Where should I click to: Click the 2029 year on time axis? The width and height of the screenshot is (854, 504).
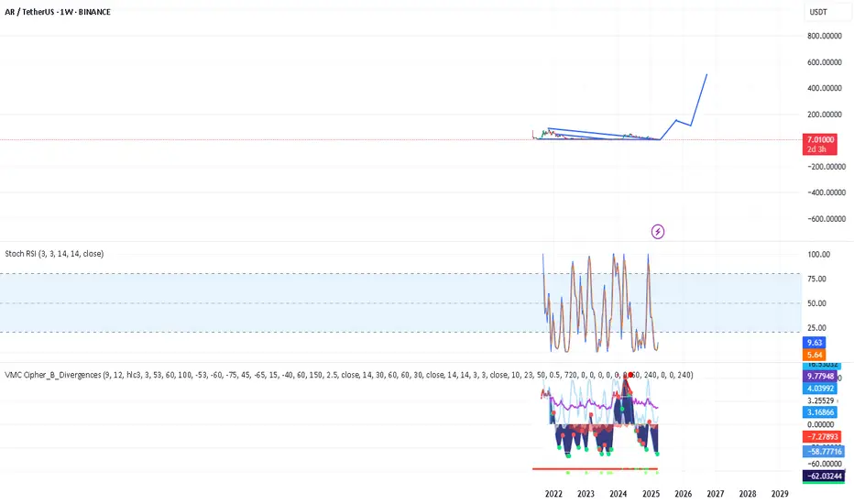(x=780, y=494)
